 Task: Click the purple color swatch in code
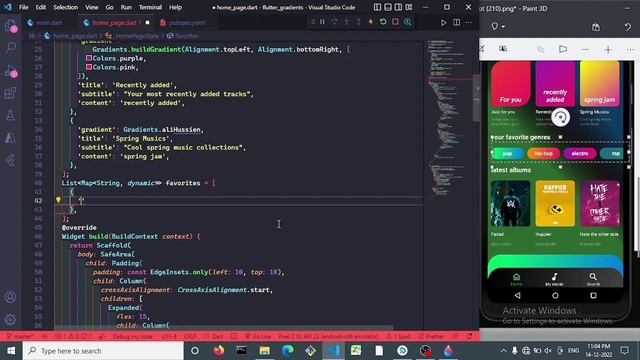(89, 58)
